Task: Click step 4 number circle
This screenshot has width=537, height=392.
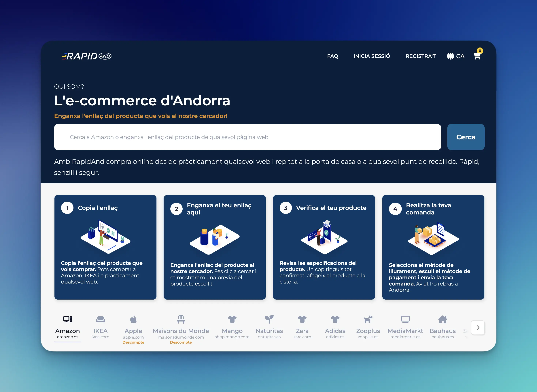Action: click(395, 209)
